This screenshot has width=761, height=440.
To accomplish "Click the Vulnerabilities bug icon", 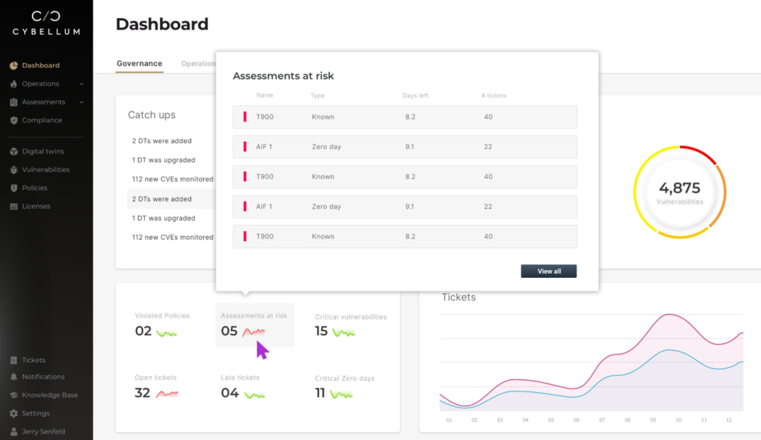I will tap(14, 170).
